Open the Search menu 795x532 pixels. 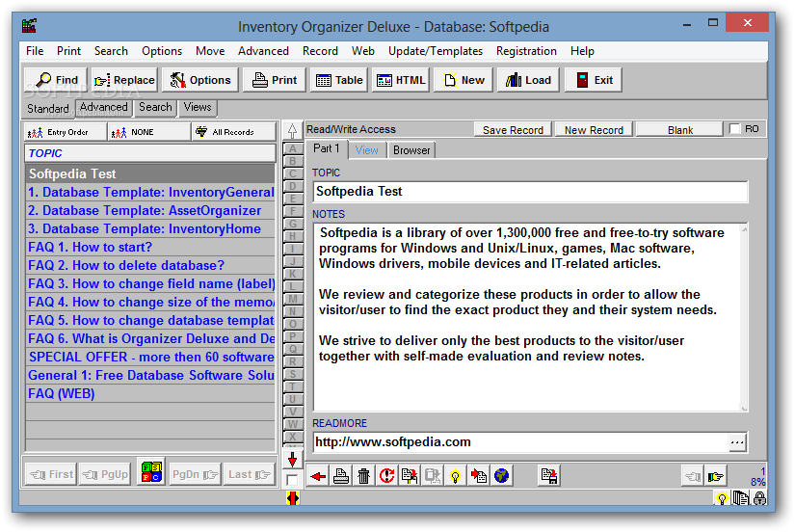[x=111, y=51]
